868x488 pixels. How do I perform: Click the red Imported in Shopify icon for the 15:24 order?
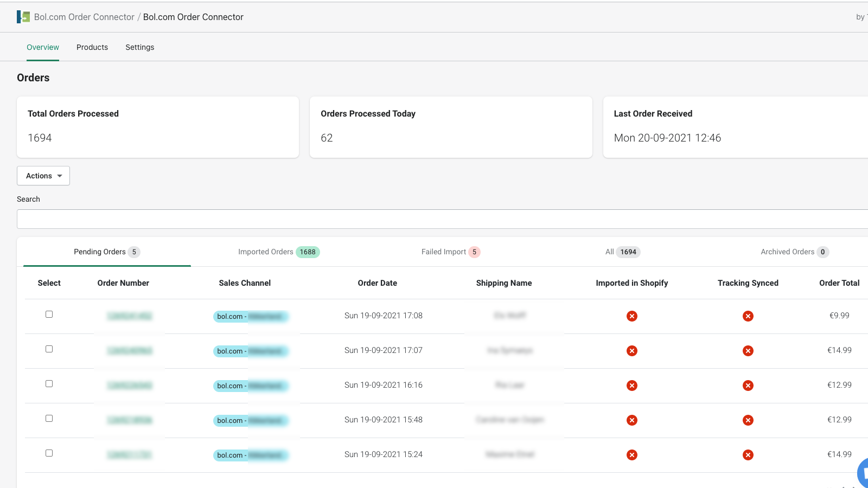click(631, 455)
